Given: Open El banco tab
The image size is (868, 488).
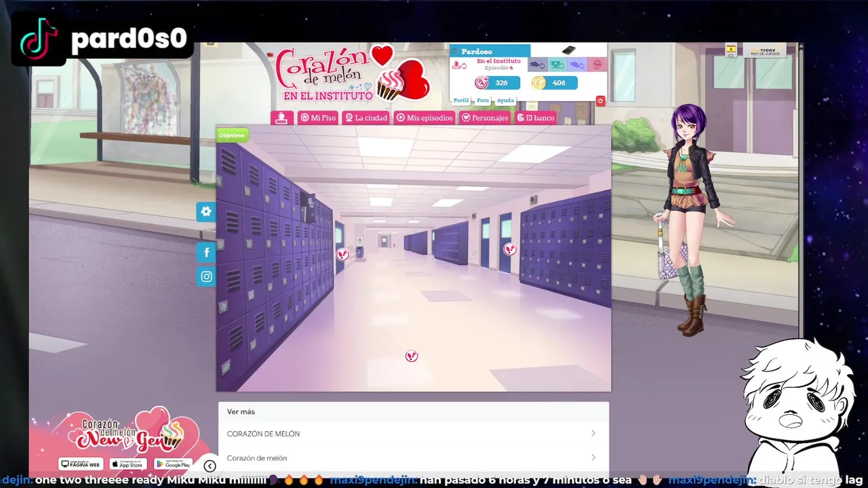Looking at the screenshot, I should pyautogui.click(x=536, y=118).
